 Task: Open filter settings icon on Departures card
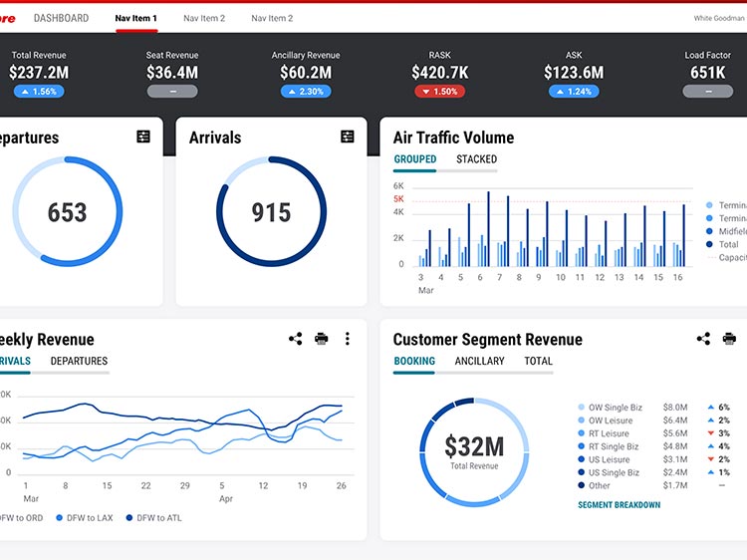tap(143, 138)
